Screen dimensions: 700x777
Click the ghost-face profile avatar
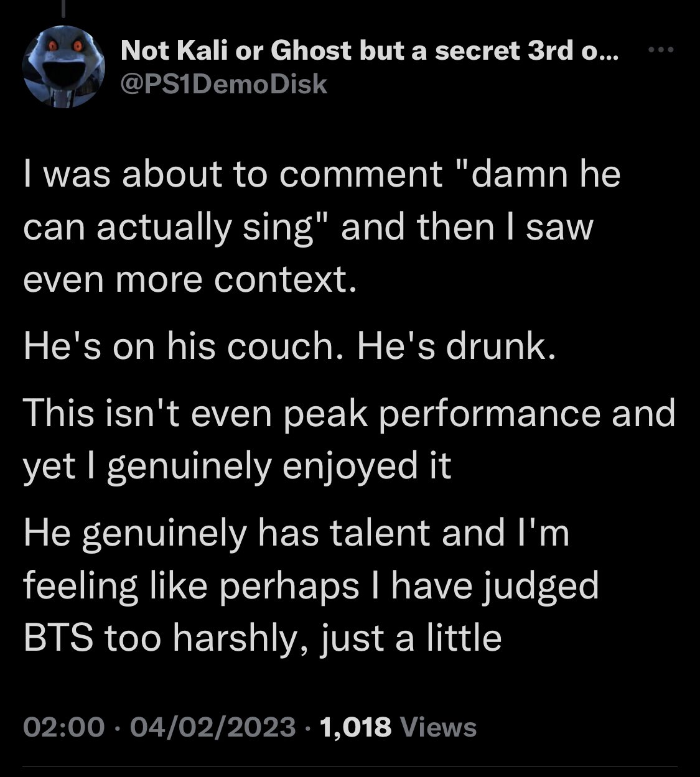(62, 66)
